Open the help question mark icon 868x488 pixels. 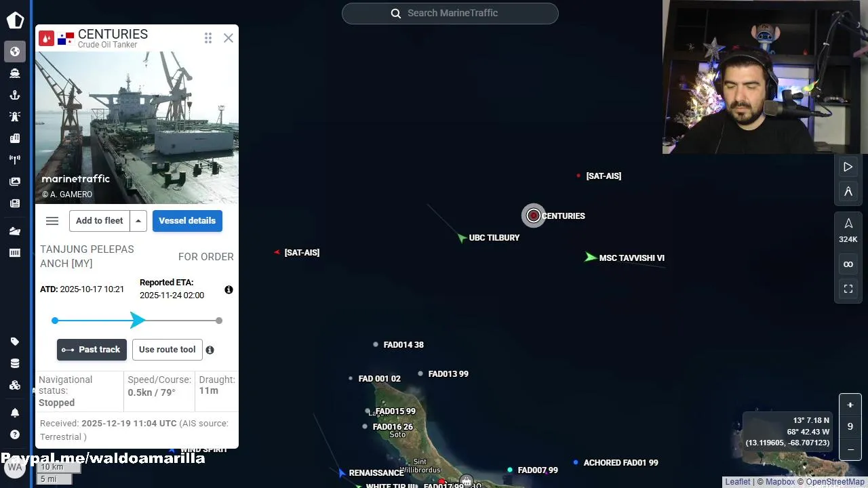coord(15,434)
